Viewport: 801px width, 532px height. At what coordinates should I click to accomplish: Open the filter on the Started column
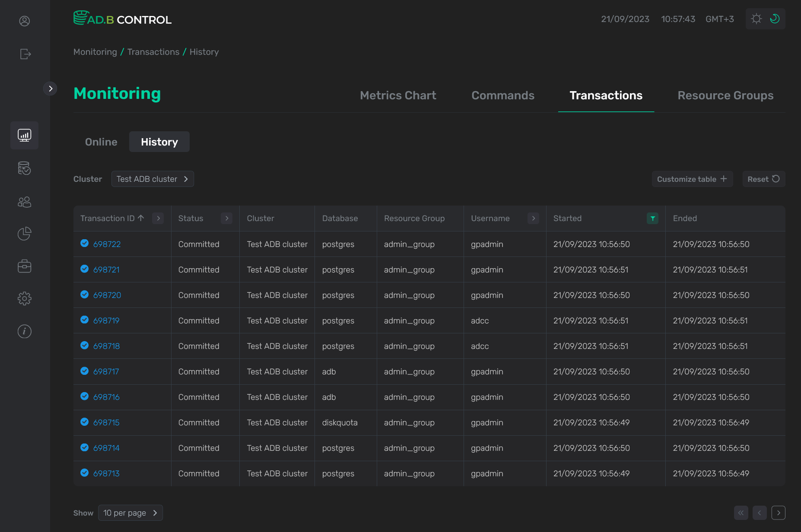[x=652, y=218]
